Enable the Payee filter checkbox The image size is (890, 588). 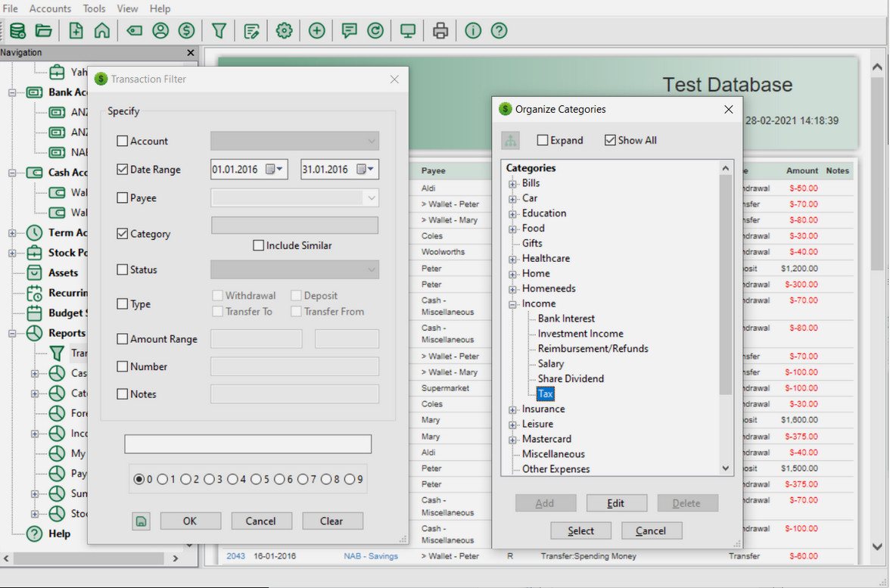[x=122, y=198]
